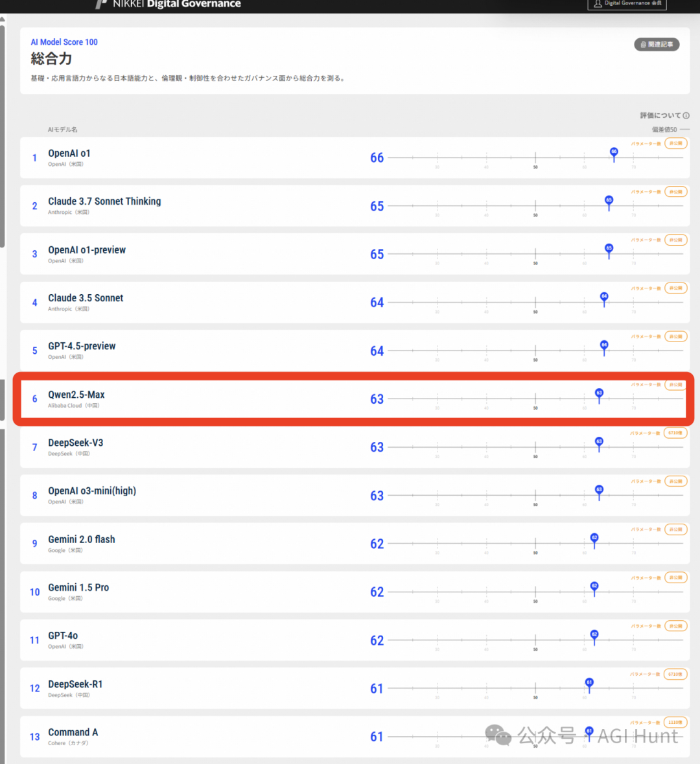Open the DeepSeek-R1 model name
The height and width of the screenshot is (764, 700).
[x=75, y=684]
